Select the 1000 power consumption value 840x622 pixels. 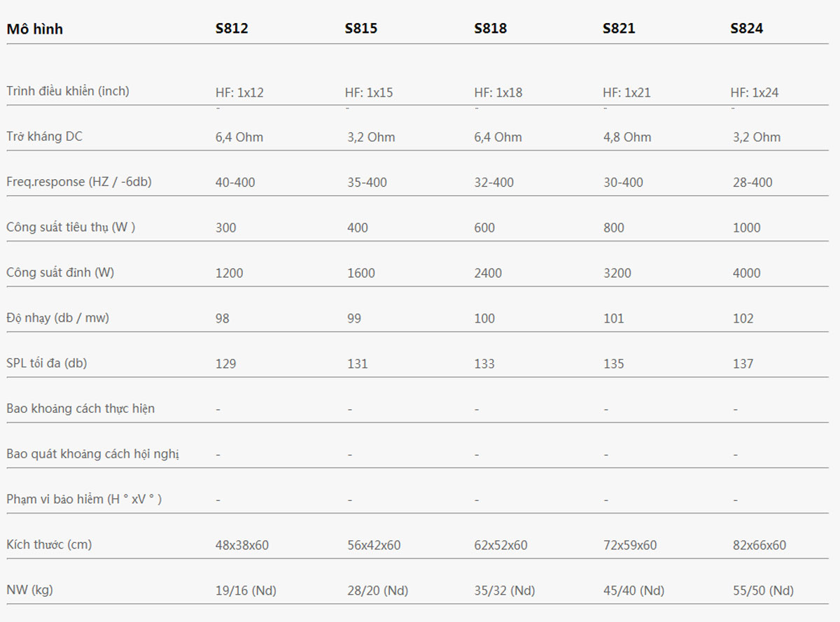pyautogui.click(x=746, y=228)
